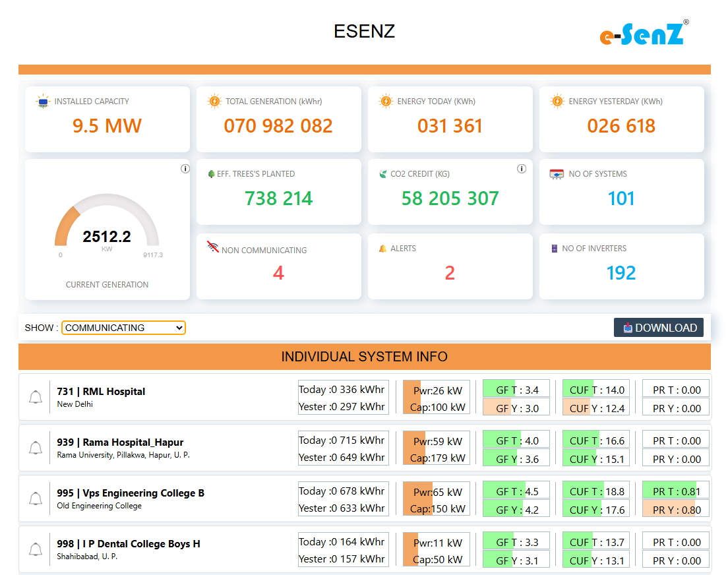
Task: Click GF Y : 3.6 cell for Rama Hospital
Action: 516,459
